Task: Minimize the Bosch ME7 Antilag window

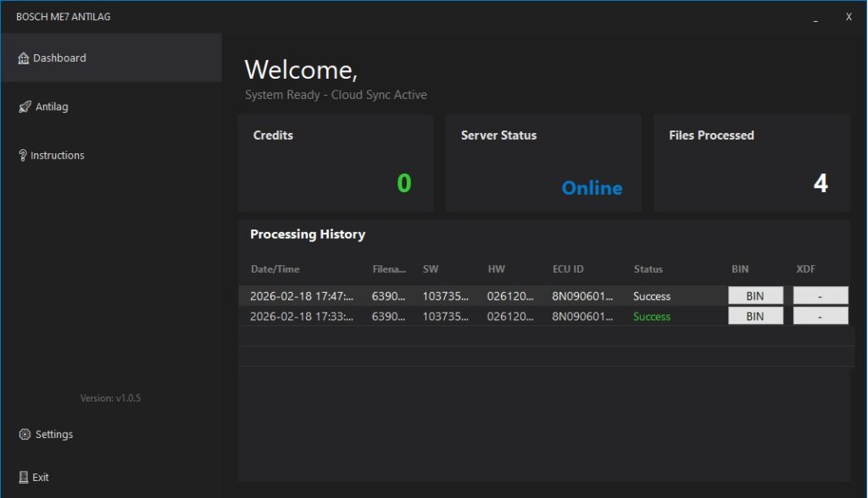Action: tap(815, 17)
